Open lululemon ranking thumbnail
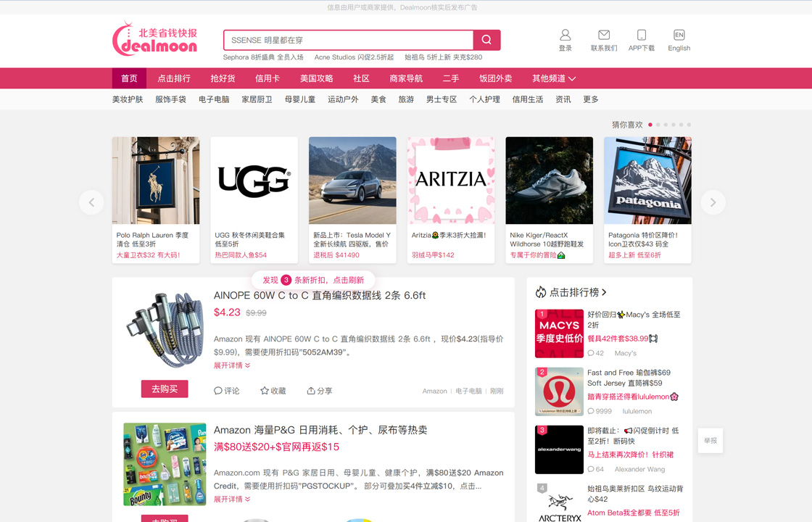812x522 pixels. 559,391
